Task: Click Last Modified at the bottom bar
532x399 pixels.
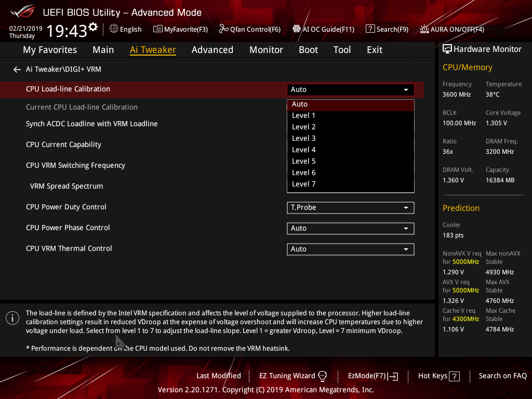Action: [218, 376]
